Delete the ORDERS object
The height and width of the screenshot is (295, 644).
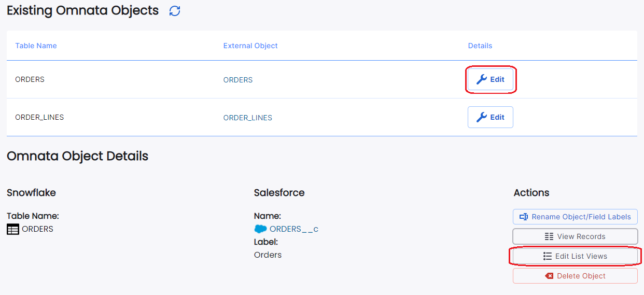tap(575, 276)
